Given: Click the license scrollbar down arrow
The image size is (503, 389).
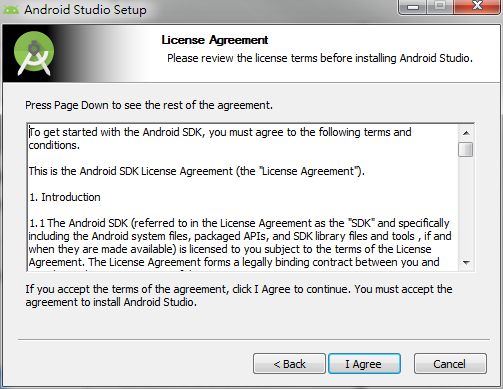Looking at the screenshot, I should 466,263.
